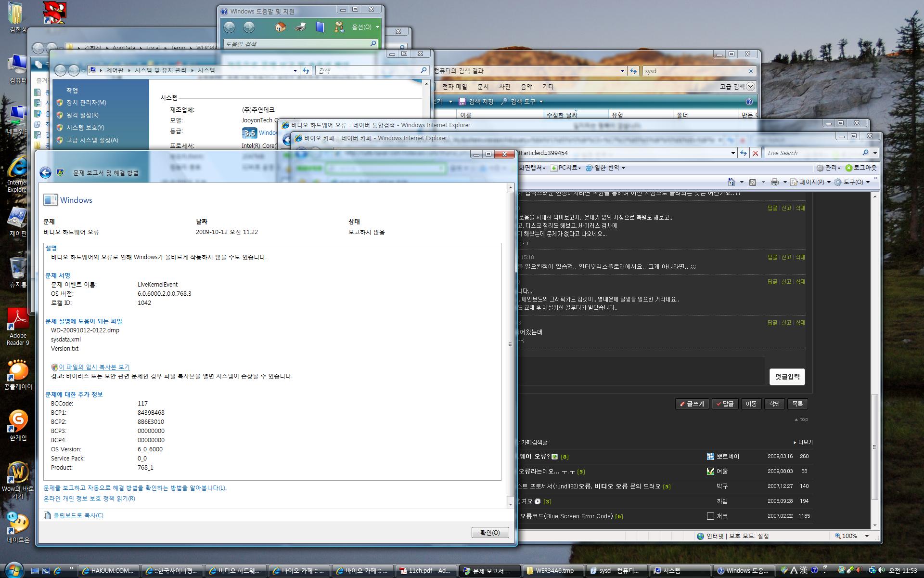Click the 덧글입력 comment submit button
This screenshot has height=578, width=924.
tap(787, 377)
